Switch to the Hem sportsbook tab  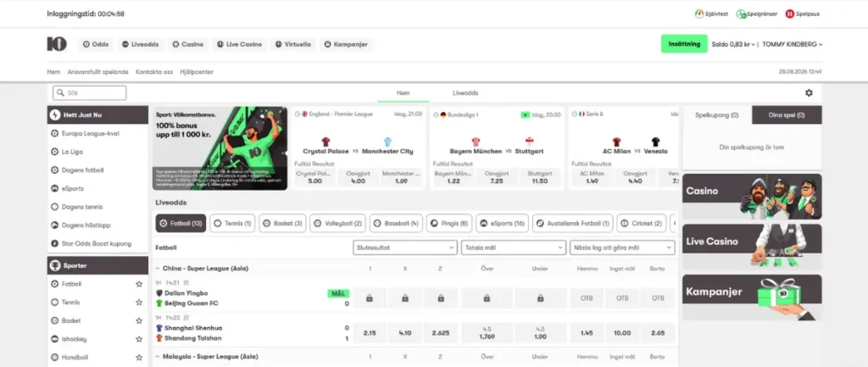click(x=403, y=93)
